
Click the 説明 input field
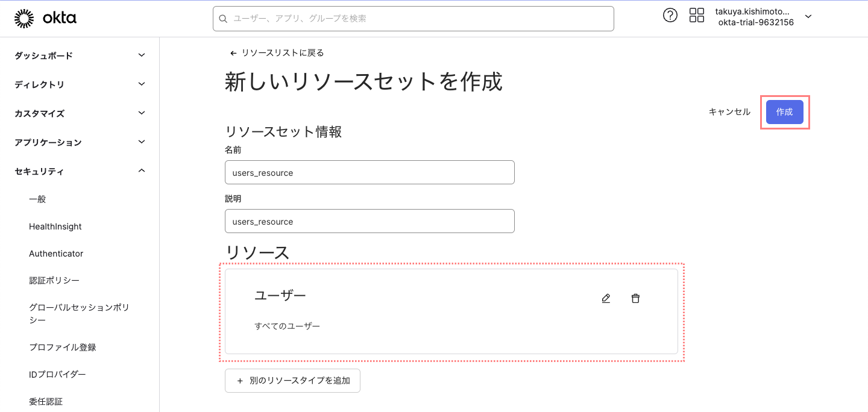pyautogui.click(x=369, y=221)
